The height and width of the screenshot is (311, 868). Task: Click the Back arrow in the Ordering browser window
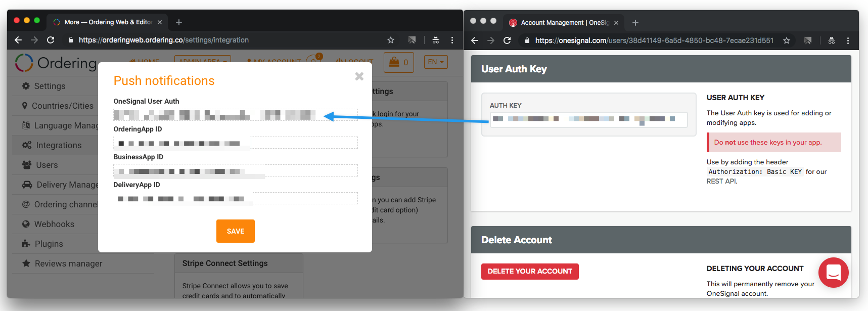[18, 40]
